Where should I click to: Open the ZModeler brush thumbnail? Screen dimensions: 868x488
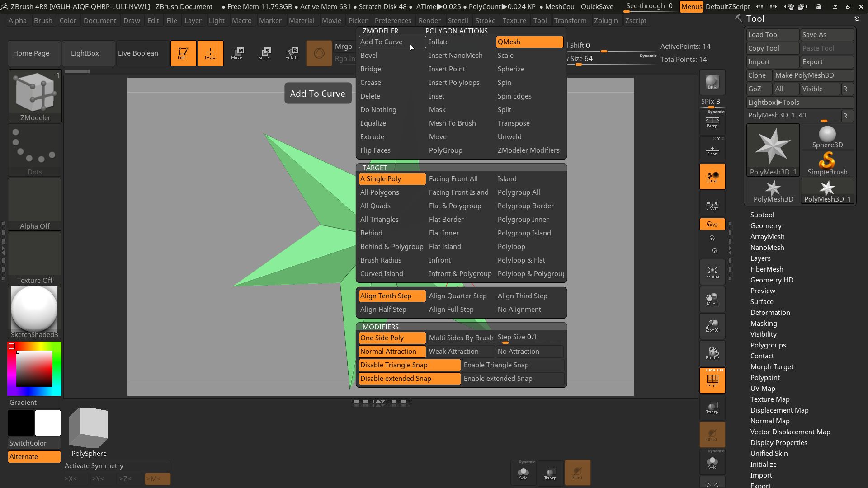[35, 96]
